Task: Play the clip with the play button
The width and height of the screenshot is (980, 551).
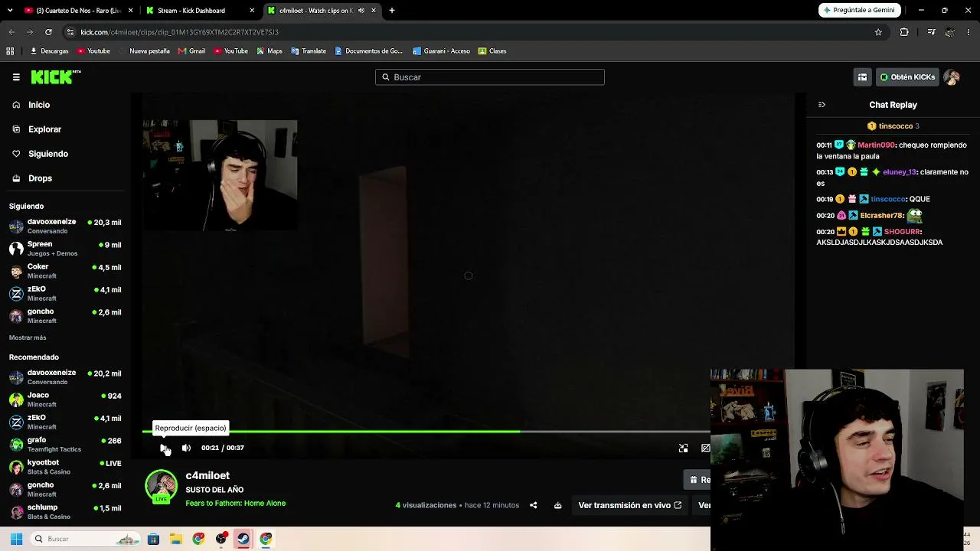Action: pyautogui.click(x=164, y=448)
